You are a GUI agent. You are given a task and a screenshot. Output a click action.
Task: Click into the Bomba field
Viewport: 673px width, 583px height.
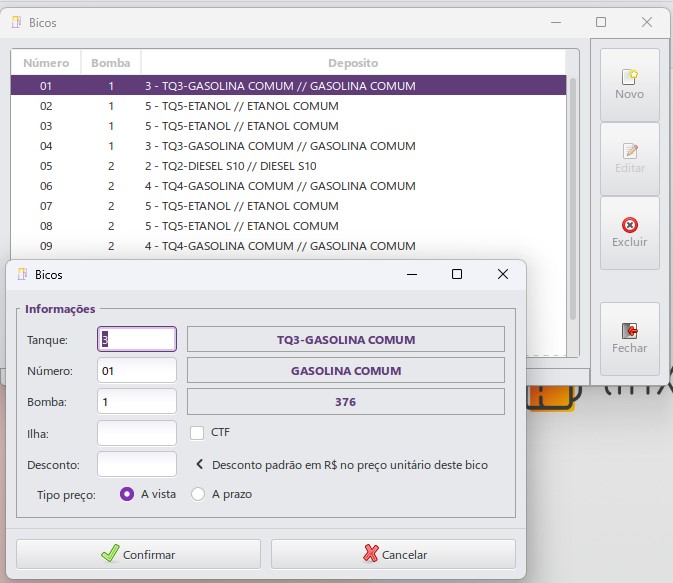[137, 402]
